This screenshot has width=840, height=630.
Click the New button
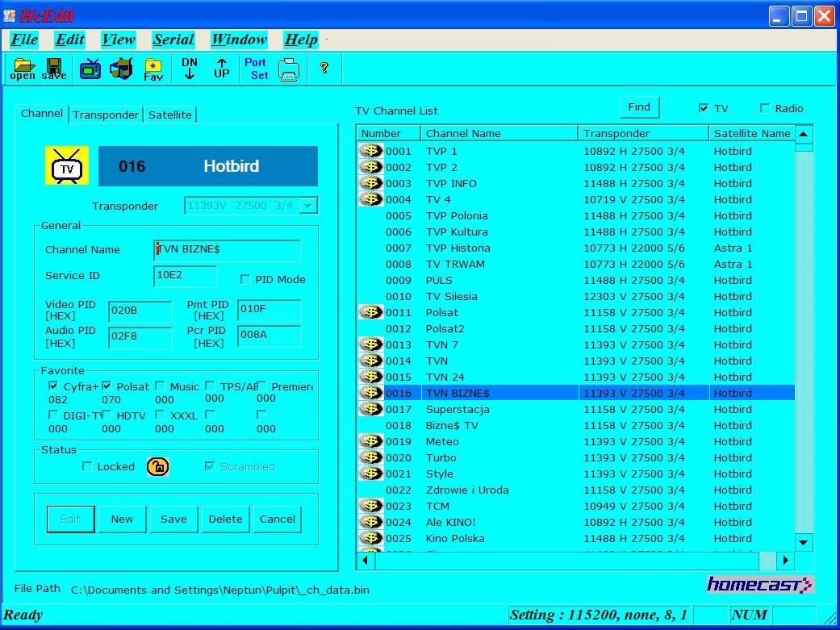pos(122,519)
